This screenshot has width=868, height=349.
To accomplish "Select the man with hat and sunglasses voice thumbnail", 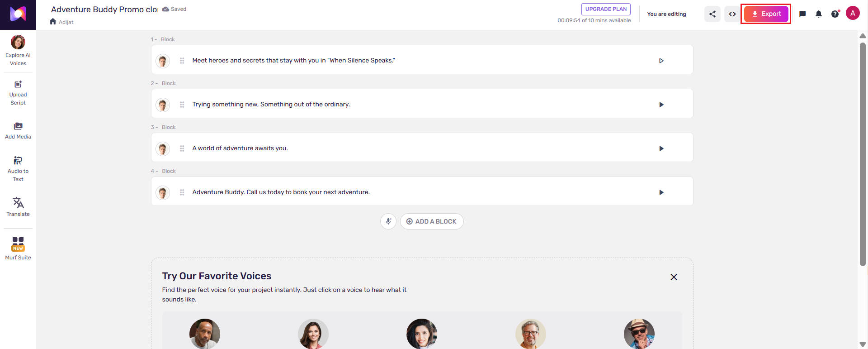I will (639, 334).
